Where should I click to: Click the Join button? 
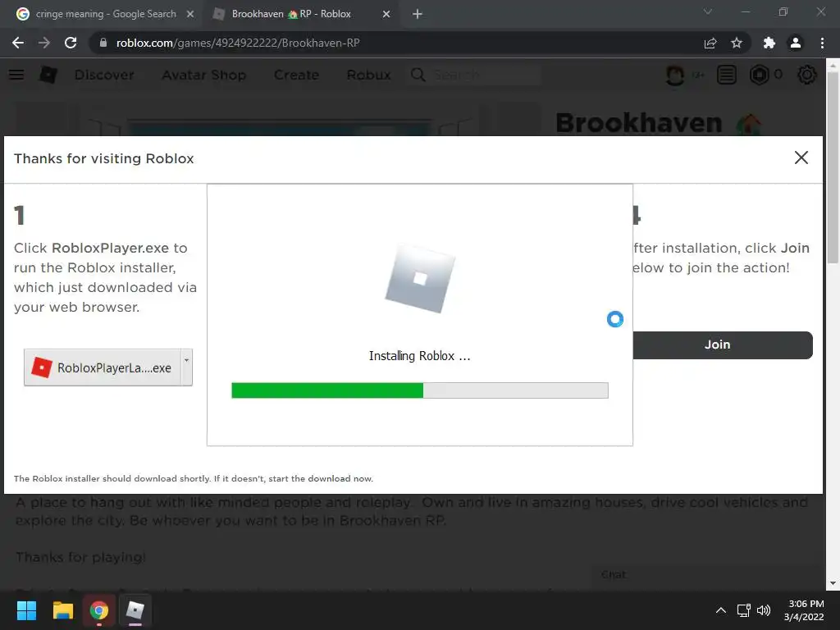[x=723, y=345]
